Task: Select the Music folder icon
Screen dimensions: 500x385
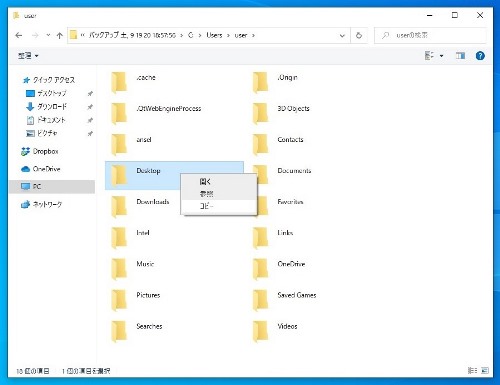Action: click(119, 269)
